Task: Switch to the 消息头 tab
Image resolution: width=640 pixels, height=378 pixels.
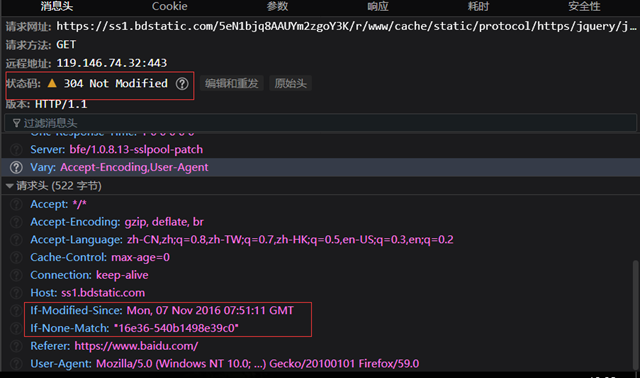Action: (56, 6)
